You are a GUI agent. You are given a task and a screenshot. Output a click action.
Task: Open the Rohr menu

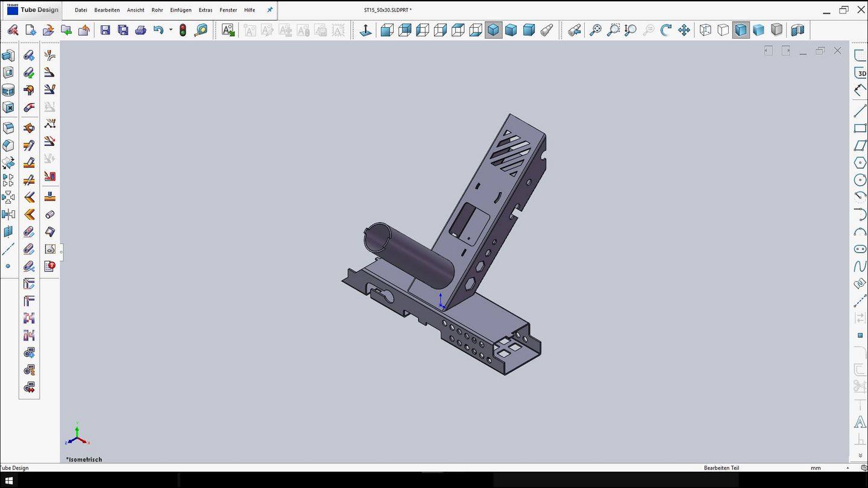point(157,10)
